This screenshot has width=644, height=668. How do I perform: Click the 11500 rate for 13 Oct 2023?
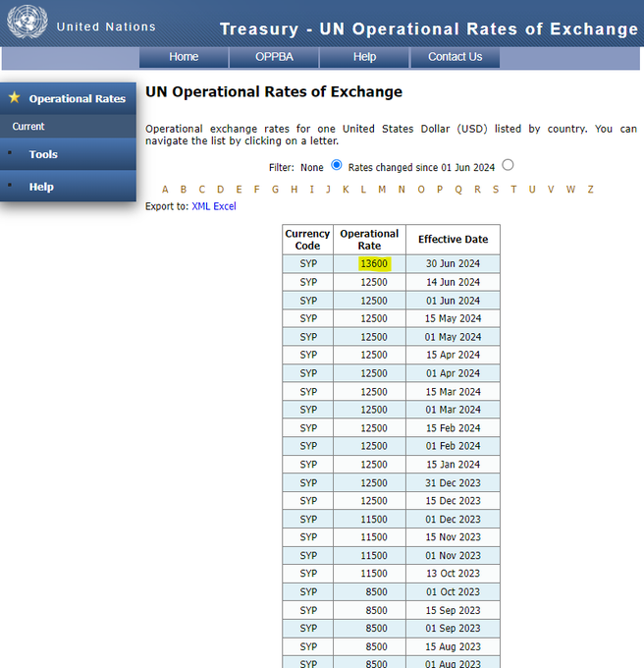(x=369, y=574)
